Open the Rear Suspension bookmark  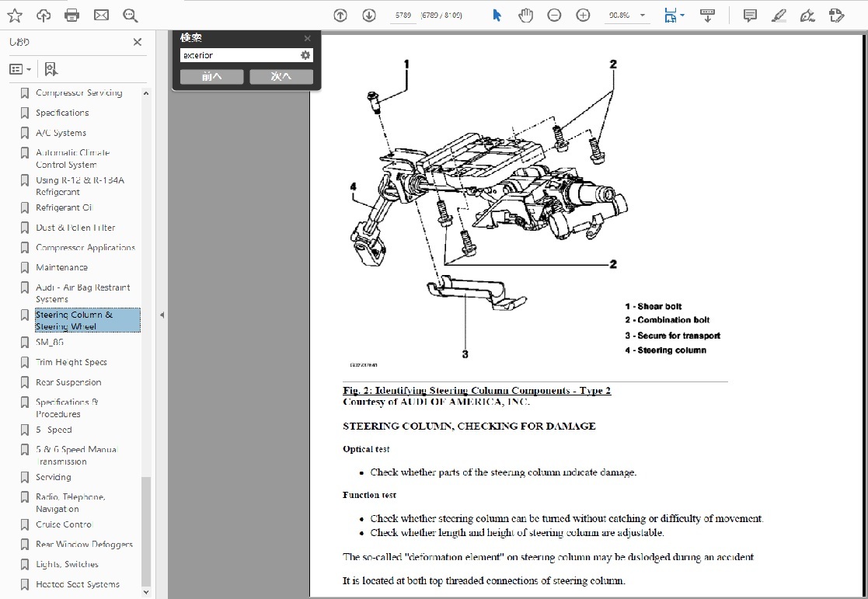click(x=68, y=382)
